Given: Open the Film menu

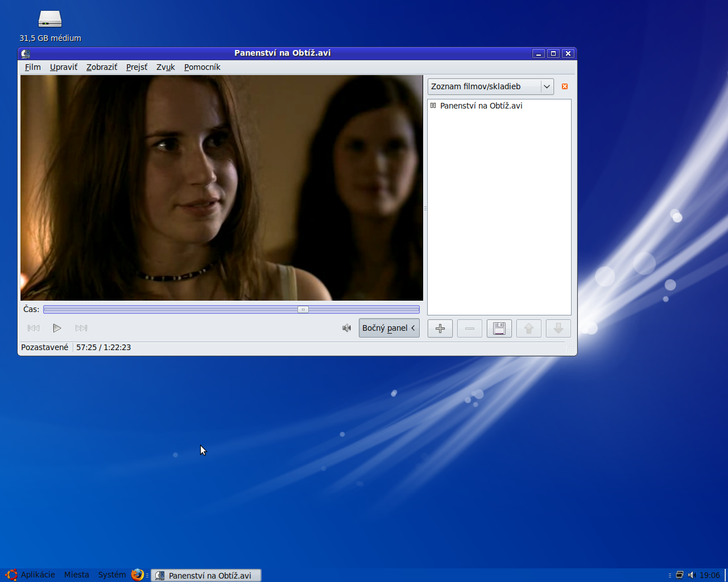Looking at the screenshot, I should click(32, 67).
